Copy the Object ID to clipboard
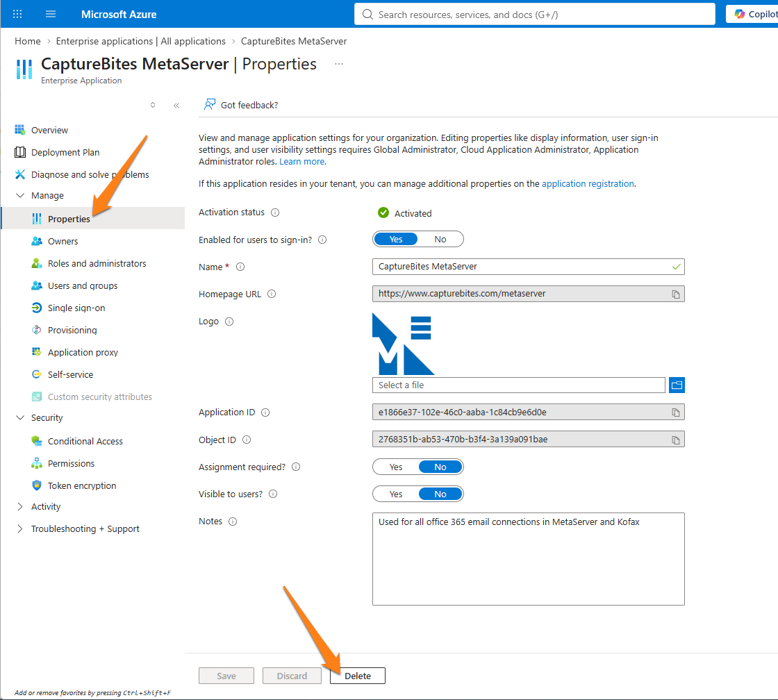Image resolution: width=778 pixels, height=700 pixels. (x=676, y=440)
